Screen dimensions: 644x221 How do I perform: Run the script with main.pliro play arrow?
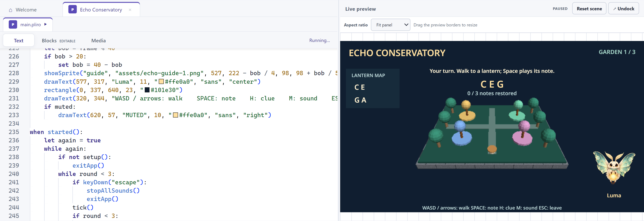point(45,24)
